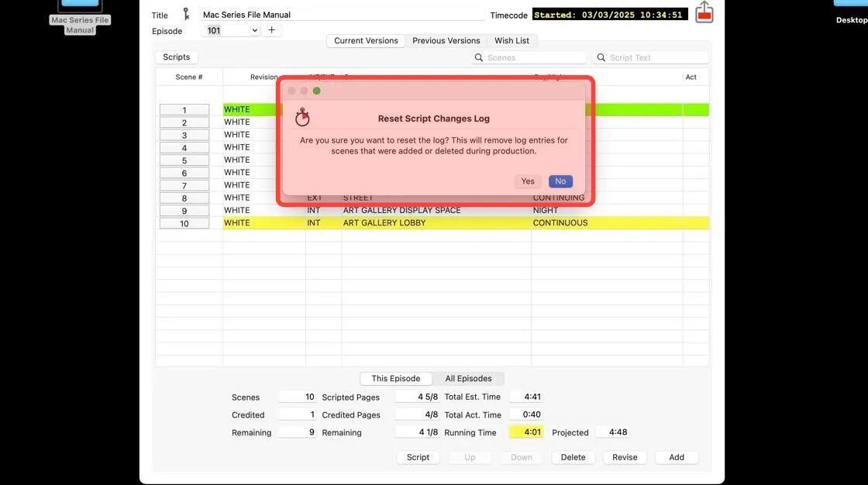Click the search icon in the Scenes field

coord(479,57)
